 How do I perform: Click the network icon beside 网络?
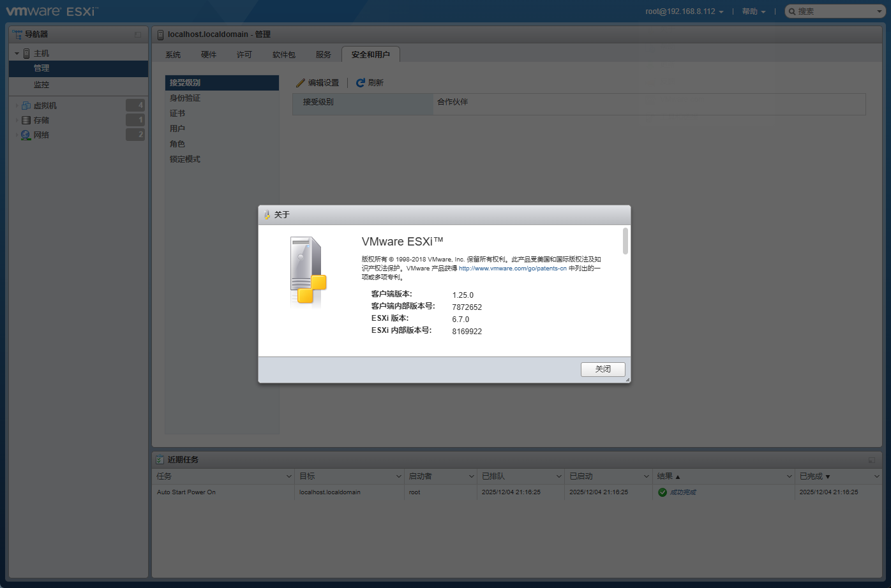click(x=26, y=135)
